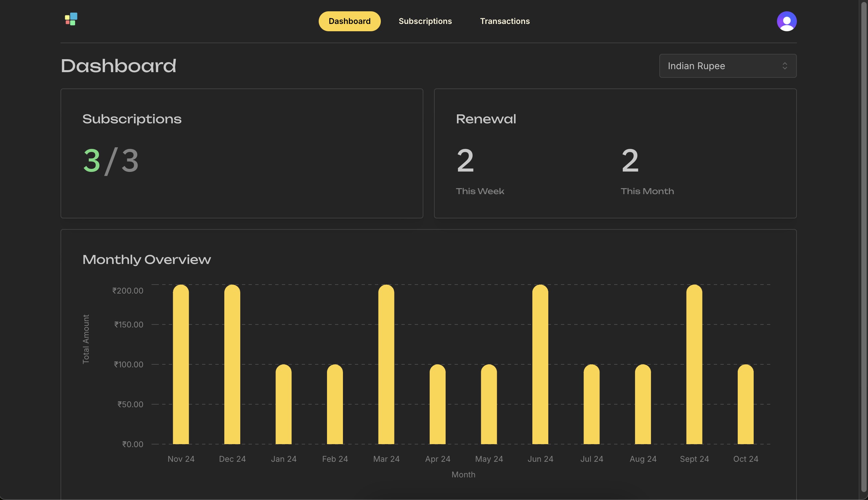
Task: Click the Total Amount axis title
Action: (86, 339)
